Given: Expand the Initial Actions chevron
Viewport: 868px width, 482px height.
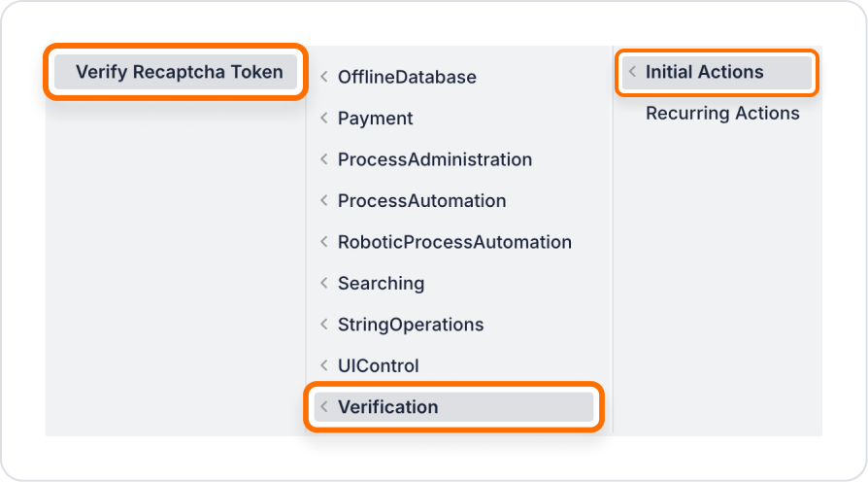Looking at the screenshot, I should click(x=632, y=72).
